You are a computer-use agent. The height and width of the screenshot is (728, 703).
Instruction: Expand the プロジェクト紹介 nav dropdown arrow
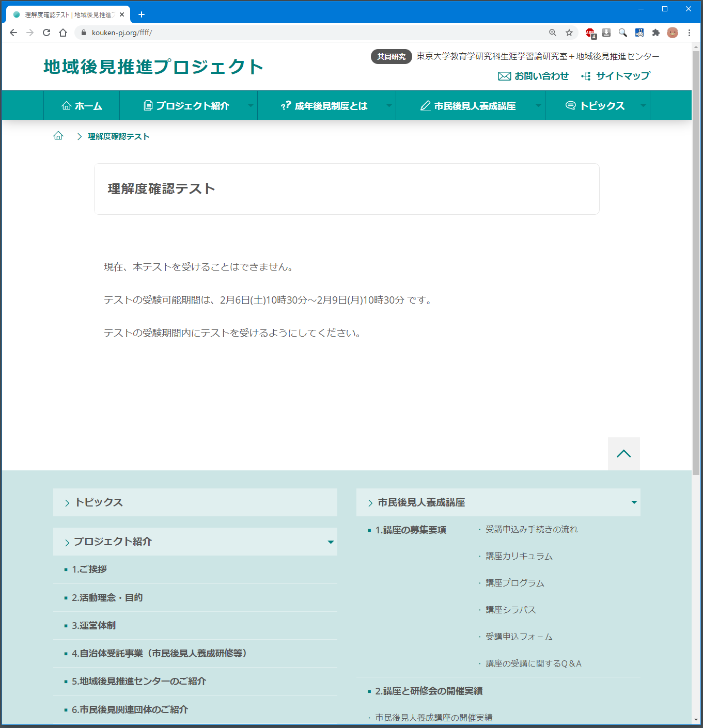pyautogui.click(x=251, y=105)
